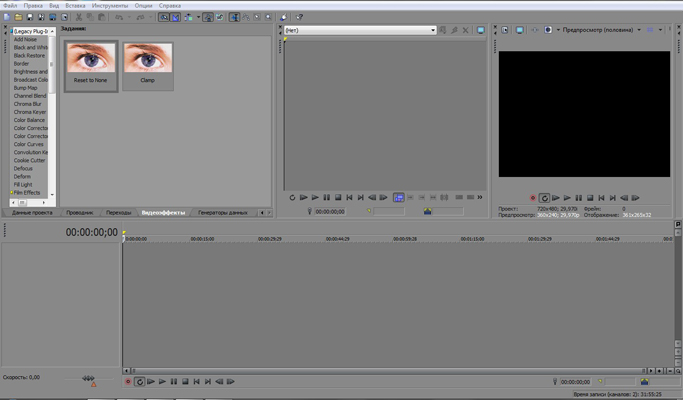Open the trimmer external monitor icon
The width and height of the screenshot is (683, 400).
pos(480,30)
